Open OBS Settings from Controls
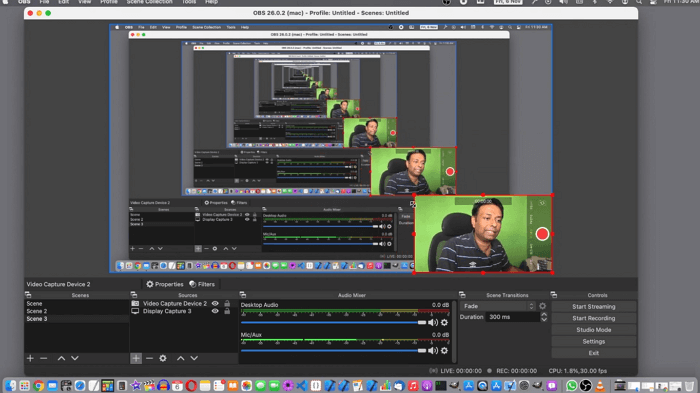 pyautogui.click(x=594, y=342)
